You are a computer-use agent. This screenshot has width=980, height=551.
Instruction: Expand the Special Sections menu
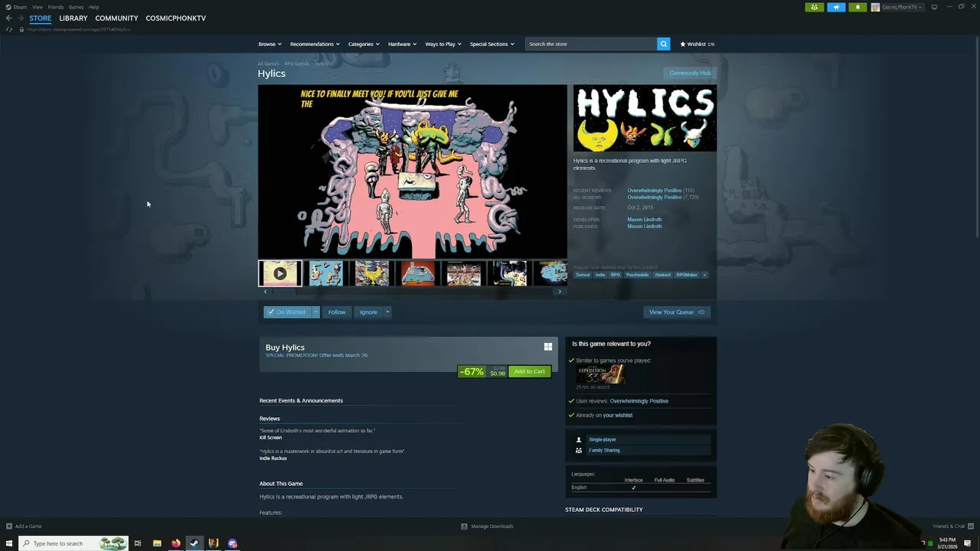tap(492, 44)
